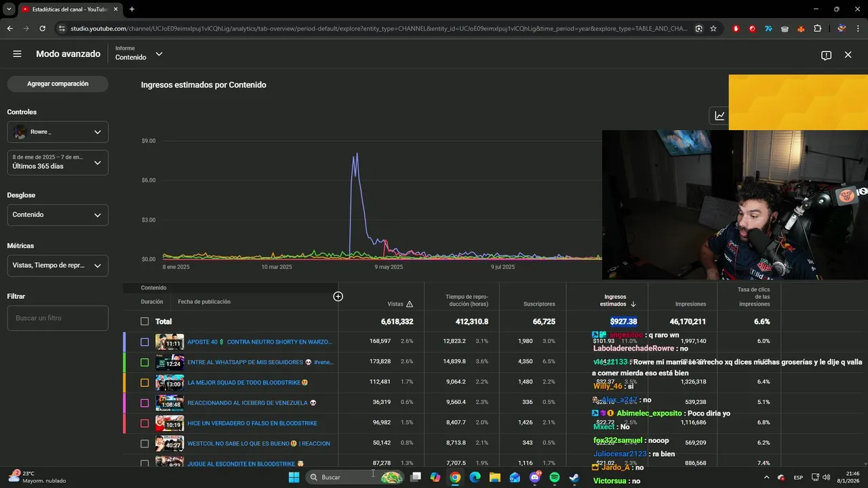Click Tasa de clics column header
Screen dimensions: 868x488
click(753, 297)
